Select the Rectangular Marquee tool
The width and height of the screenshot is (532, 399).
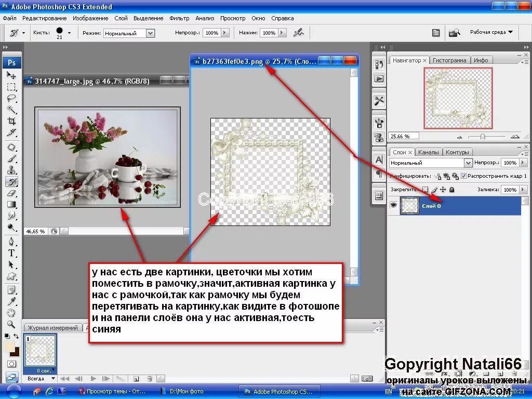pyautogui.click(x=11, y=87)
